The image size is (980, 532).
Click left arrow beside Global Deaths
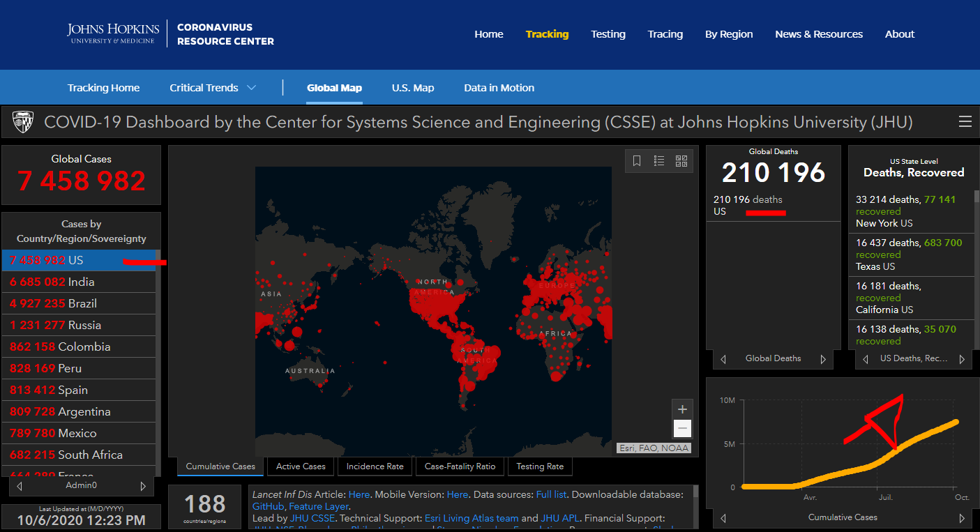(x=723, y=359)
